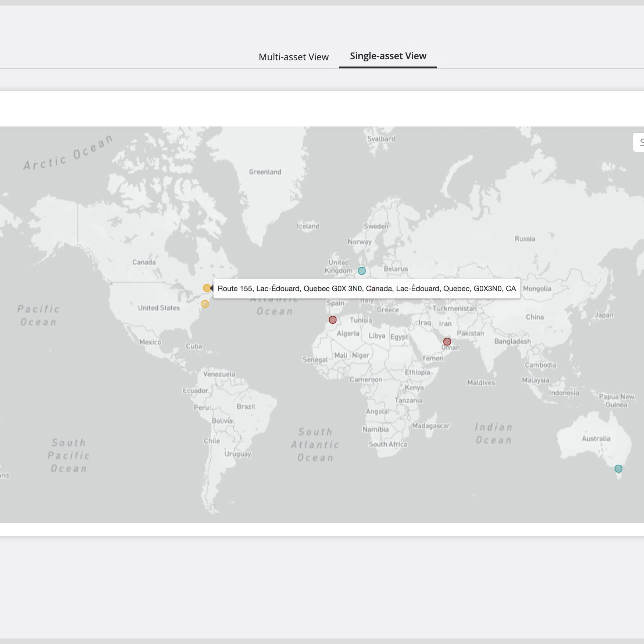Click on the Canada map label

click(144, 262)
